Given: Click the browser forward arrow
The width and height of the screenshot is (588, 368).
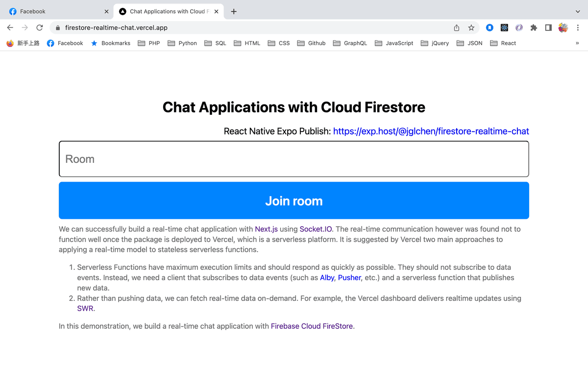Looking at the screenshot, I should pos(25,27).
